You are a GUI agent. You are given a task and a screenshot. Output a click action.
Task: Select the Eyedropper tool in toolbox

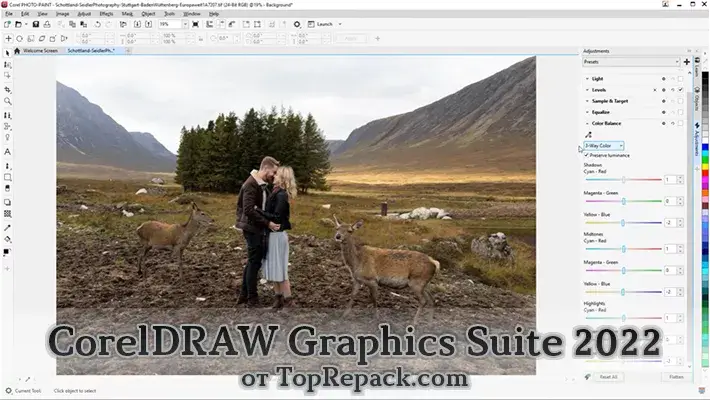(7, 228)
